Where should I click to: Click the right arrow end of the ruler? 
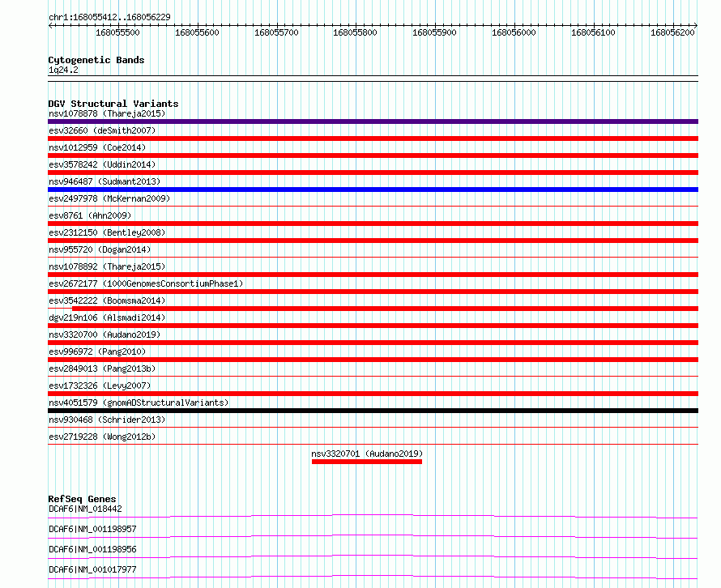click(x=696, y=25)
